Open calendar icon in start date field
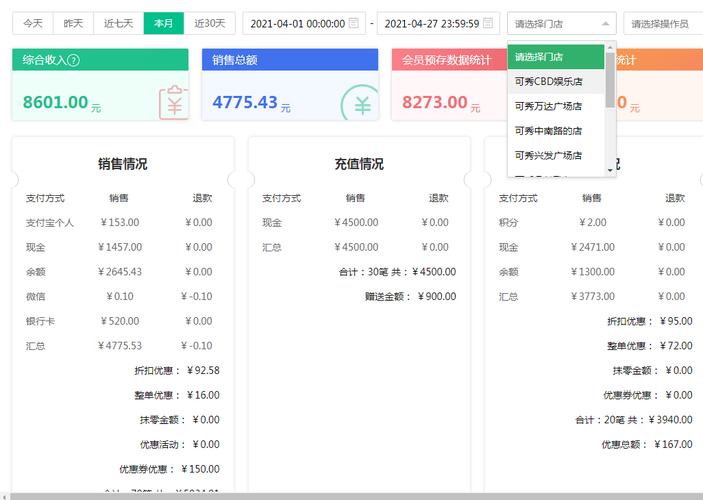The image size is (703, 500). click(354, 23)
